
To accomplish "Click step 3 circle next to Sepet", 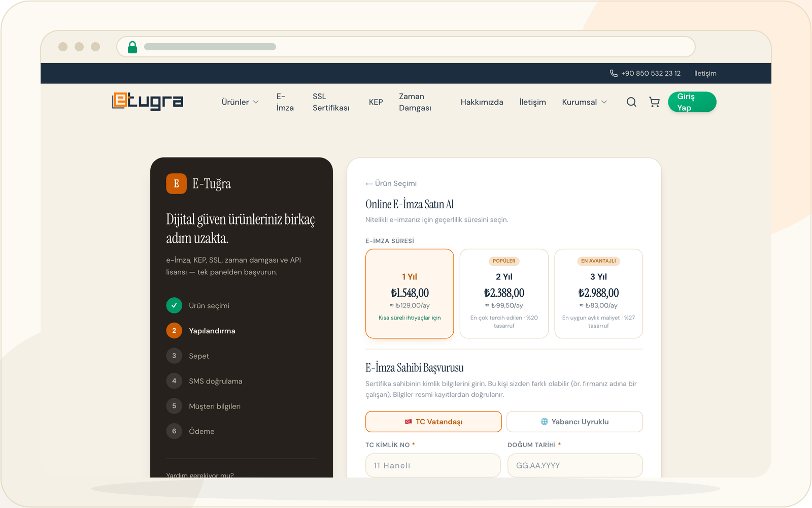I will coord(174,356).
